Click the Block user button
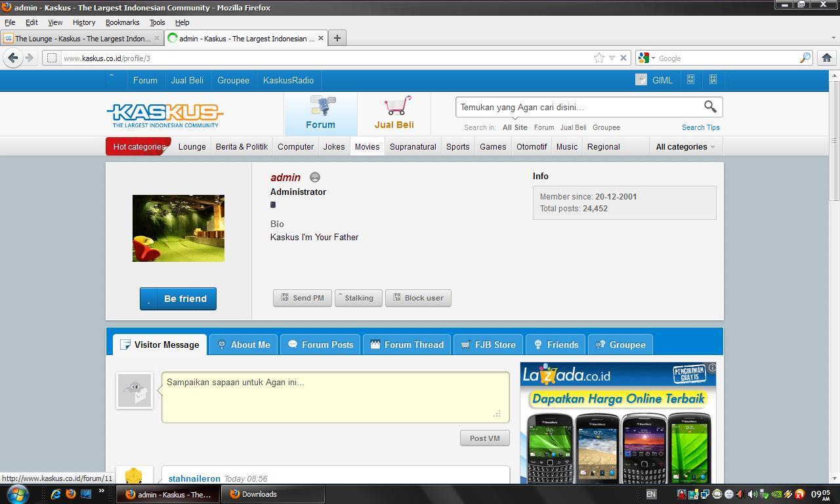This screenshot has width=840, height=504. (418, 298)
